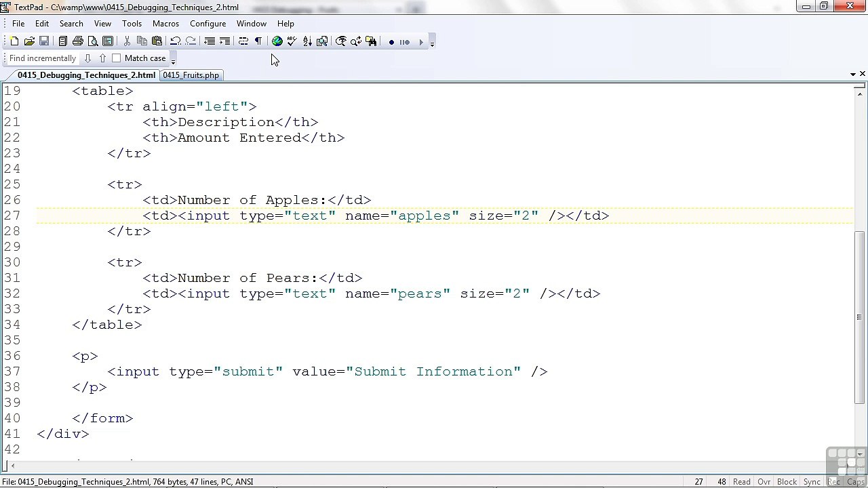Open the Macros menu
The width and height of the screenshot is (868, 488).
click(165, 23)
